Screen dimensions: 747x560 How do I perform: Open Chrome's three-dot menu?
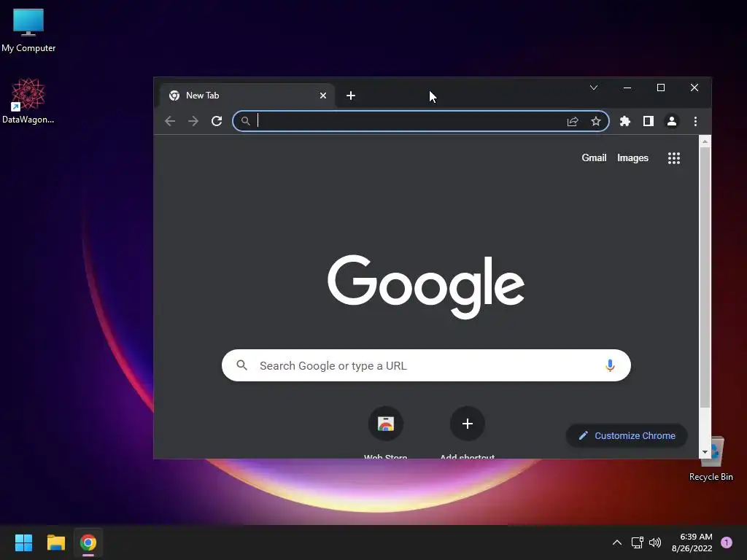(695, 121)
